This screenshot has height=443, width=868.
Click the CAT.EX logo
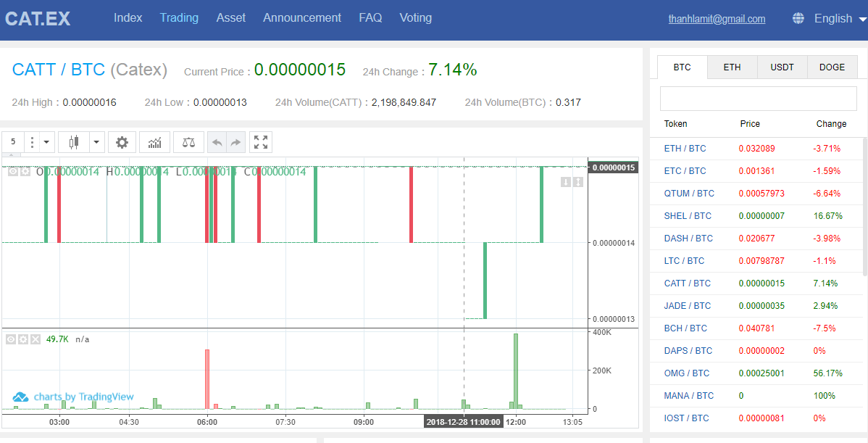(38, 19)
